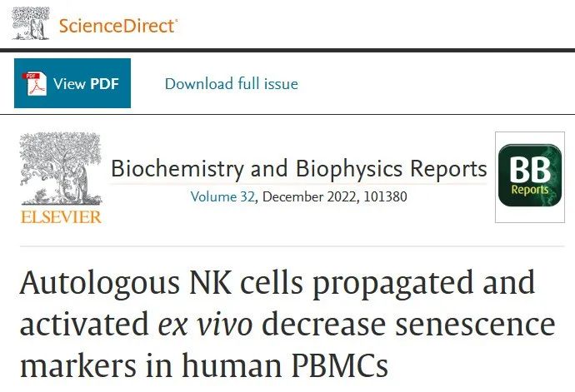Click the red PDF document icon
Screen dimensions: 575x392
pos(34,84)
